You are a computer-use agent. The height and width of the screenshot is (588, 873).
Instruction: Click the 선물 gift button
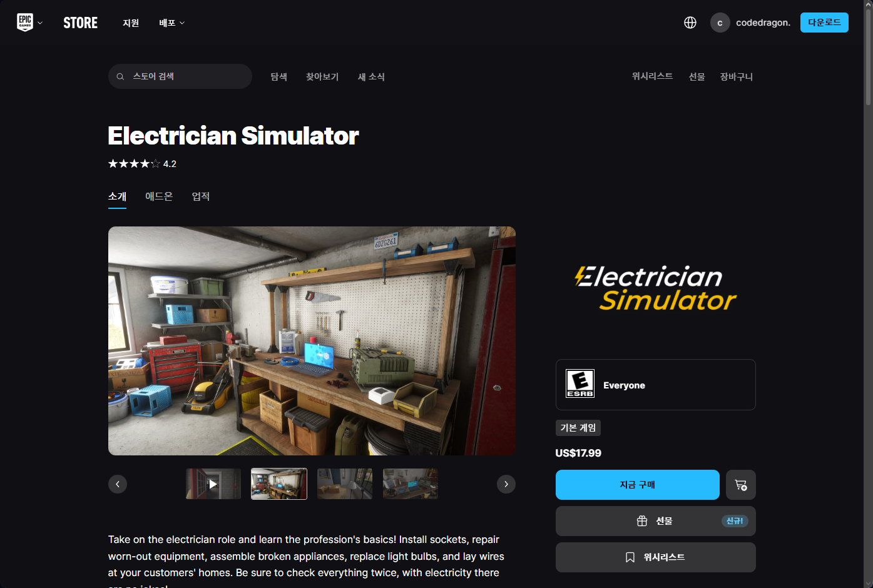pos(656,521)
